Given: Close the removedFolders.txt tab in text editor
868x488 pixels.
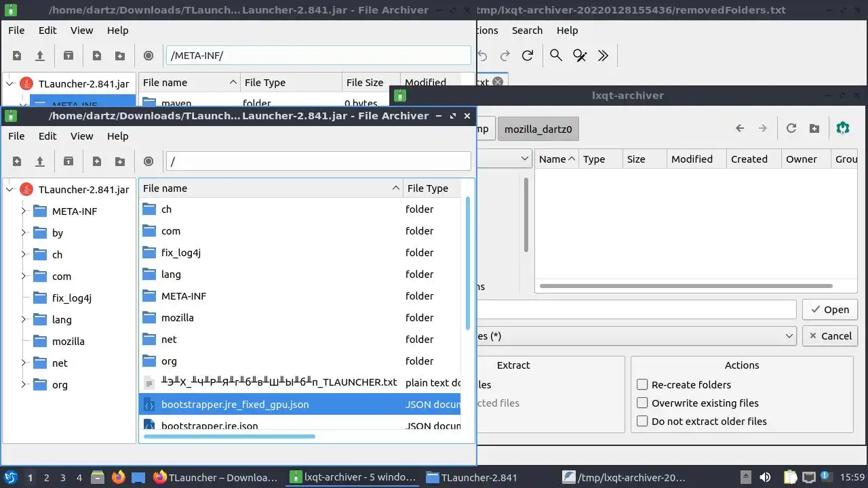Looking at the screenshot, I should (x=498, y=82).
